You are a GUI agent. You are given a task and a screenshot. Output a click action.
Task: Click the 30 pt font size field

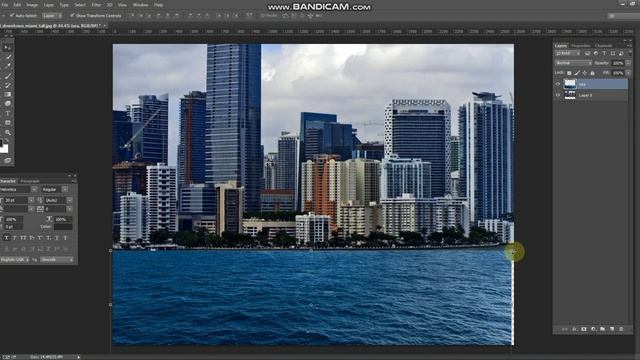coord(16,200)
